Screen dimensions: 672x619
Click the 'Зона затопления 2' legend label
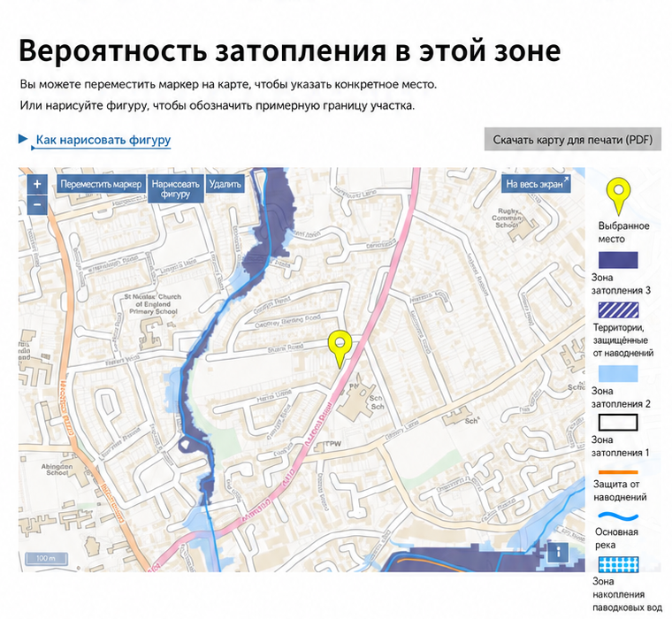[x=621, y=397]
